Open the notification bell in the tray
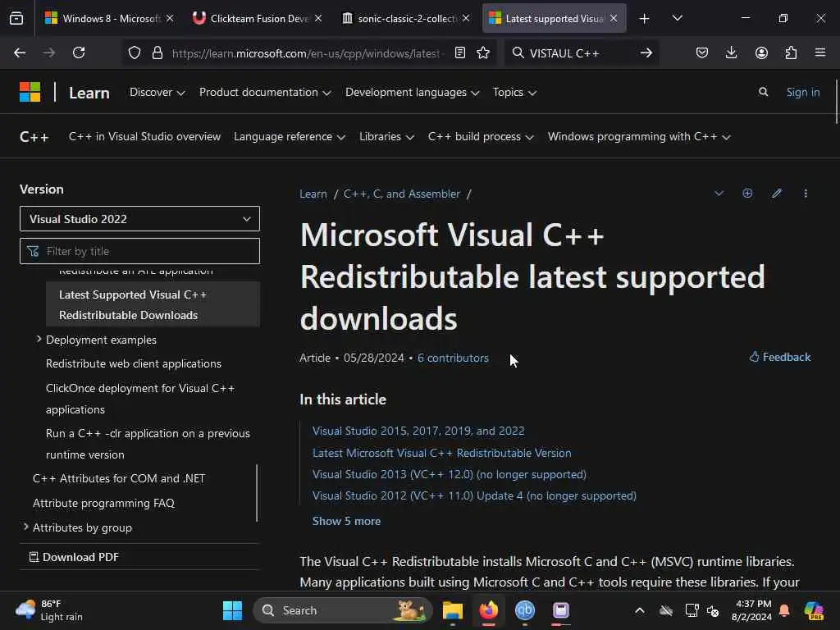Screen dimensions: 840x630 (x=784, y=610)
